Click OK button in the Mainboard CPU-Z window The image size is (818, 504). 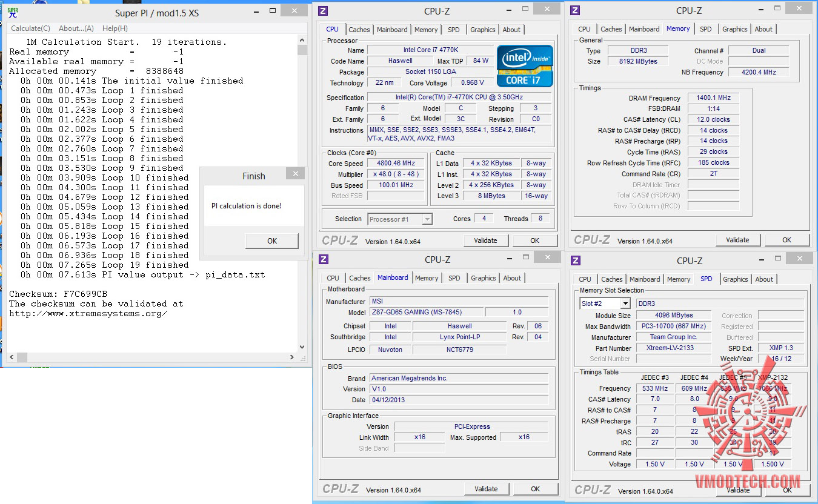tap(535, 489)
